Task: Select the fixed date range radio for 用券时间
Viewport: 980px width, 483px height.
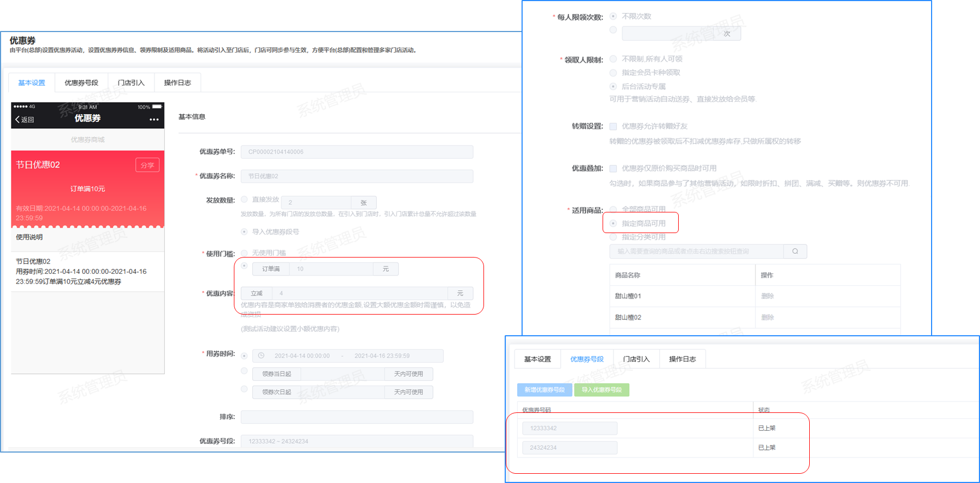Action: (x=244, y=356)
